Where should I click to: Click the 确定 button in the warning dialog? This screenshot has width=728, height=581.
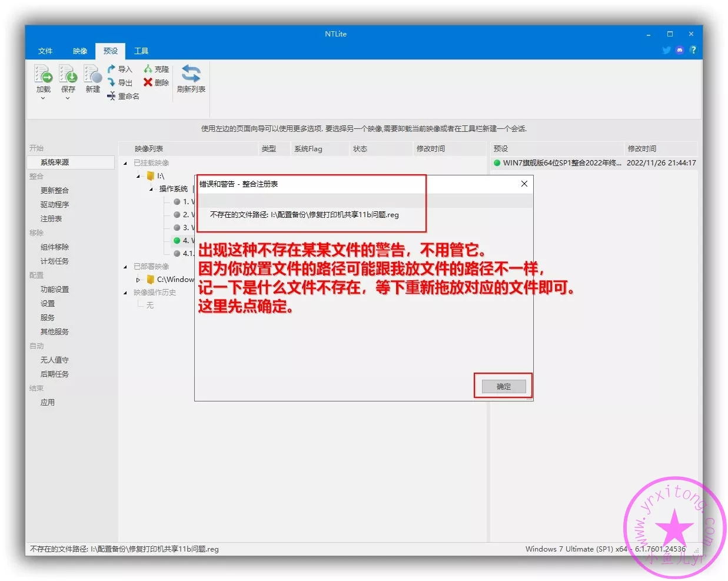(x=504, y=387)
